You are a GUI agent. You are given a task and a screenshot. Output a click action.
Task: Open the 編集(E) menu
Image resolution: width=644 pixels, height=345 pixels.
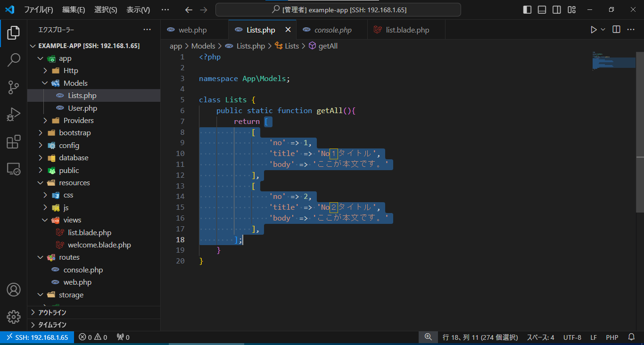pos(74,9)
